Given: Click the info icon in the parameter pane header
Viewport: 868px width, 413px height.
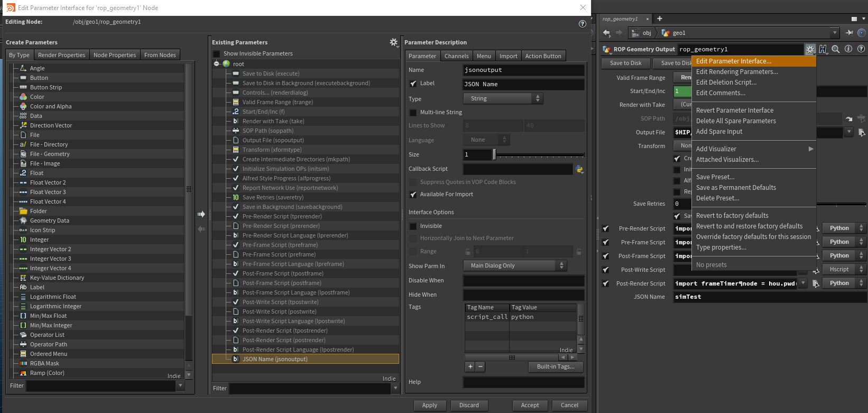Looking at the screenshot, I should pos(848,49).
